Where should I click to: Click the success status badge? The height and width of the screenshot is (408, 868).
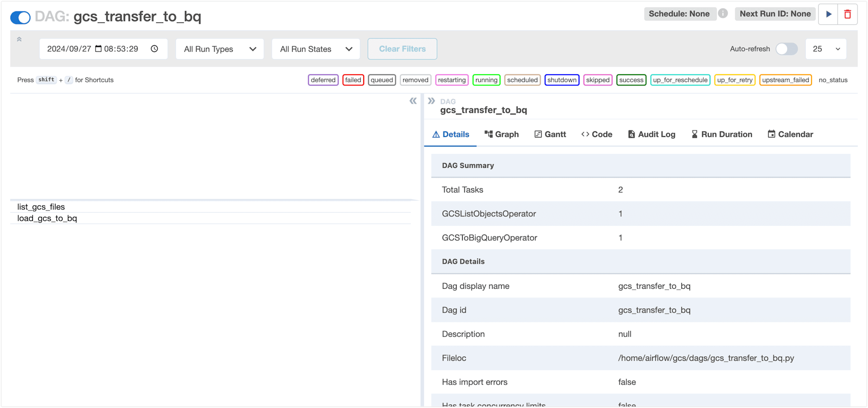(631, 80)
